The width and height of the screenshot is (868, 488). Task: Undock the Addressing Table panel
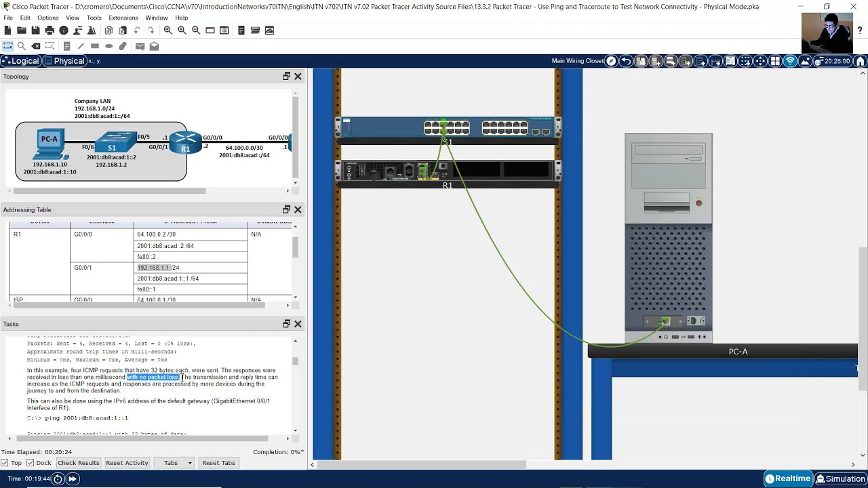(x=286, y=209)
